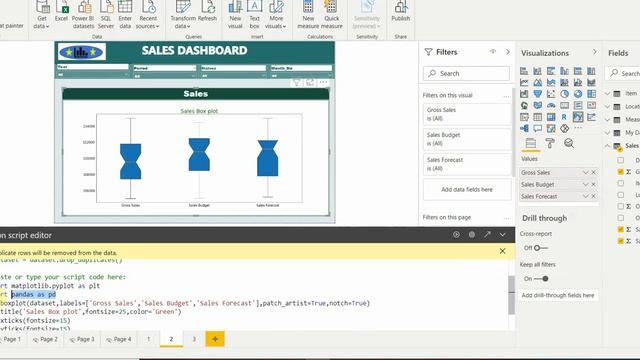Publish the report

click(400, 11)
